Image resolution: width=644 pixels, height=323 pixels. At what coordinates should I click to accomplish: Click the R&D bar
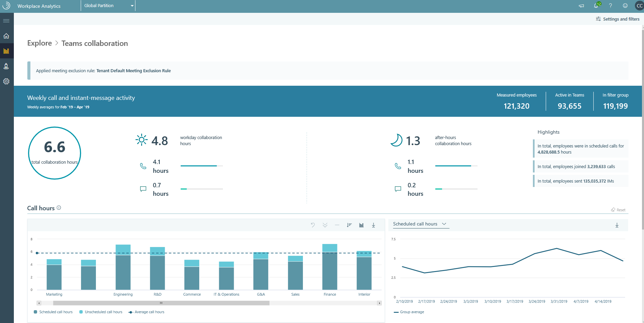point(157,268)
